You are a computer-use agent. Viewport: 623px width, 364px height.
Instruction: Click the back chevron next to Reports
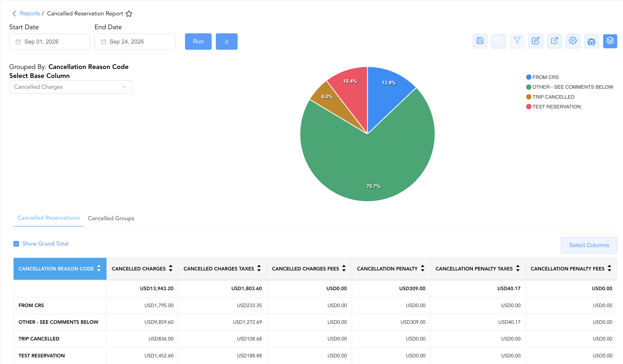pos(14,14)
